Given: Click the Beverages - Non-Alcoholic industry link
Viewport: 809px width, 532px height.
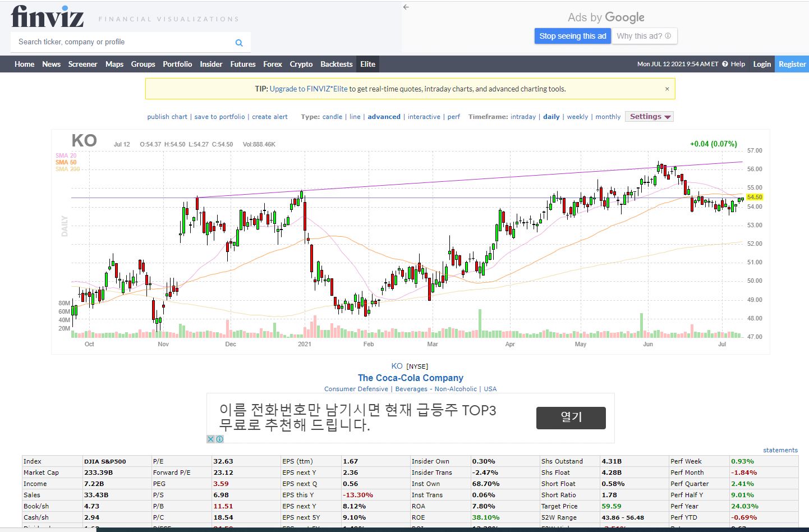Looking at the screenshot, I should (x=436, y=389).
